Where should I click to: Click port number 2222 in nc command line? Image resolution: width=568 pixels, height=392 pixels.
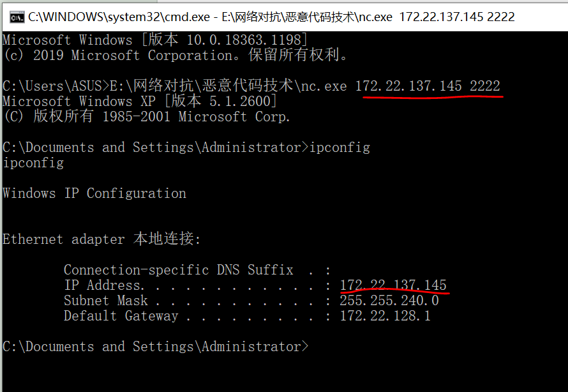pos(484,86)
